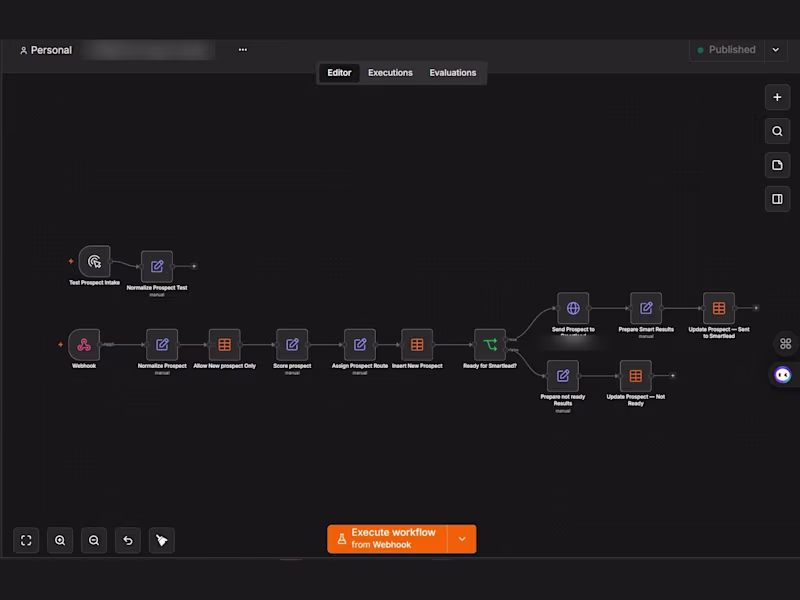Zoom out of the canvas
Viewport: 800px width, 600px height.
tap(94, 540)
